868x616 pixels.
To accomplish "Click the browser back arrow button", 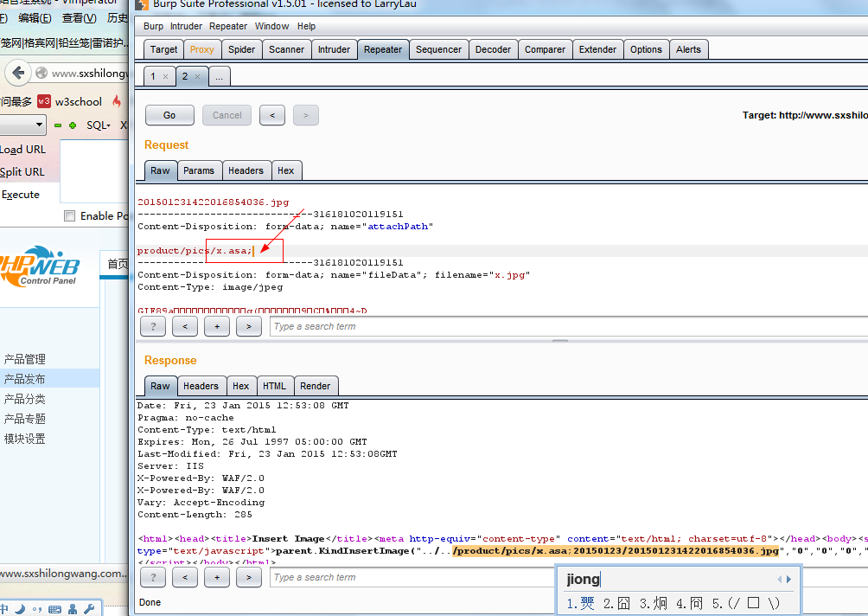I will click(x=17, y=73).
